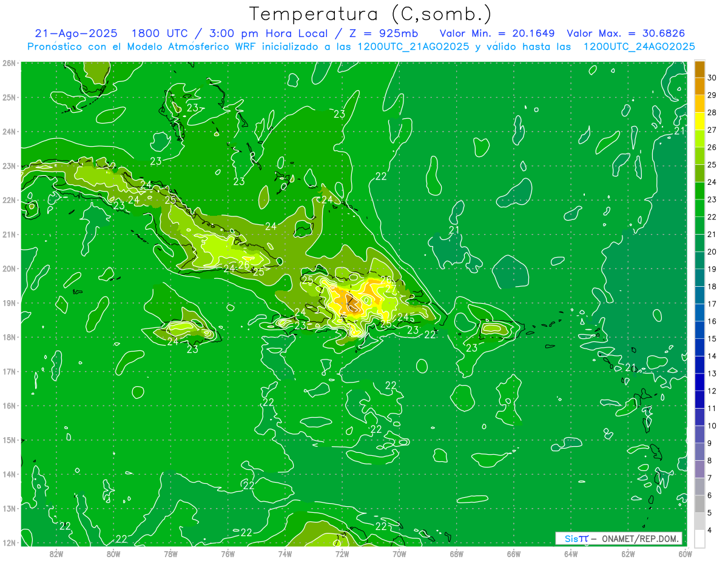Click the longitude label "64W"
Image resolution: width=728 pixels, height=562 pixels.
(570, 553)
